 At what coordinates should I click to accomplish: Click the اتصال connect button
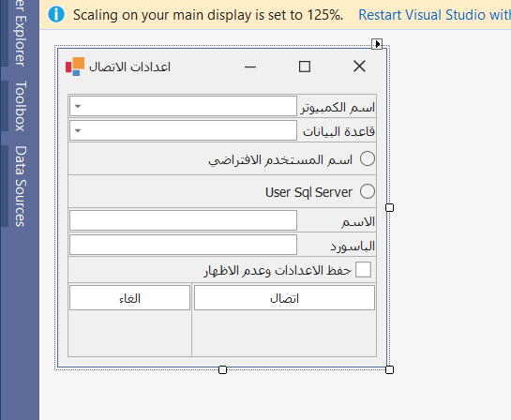click(x=284, y=298)
